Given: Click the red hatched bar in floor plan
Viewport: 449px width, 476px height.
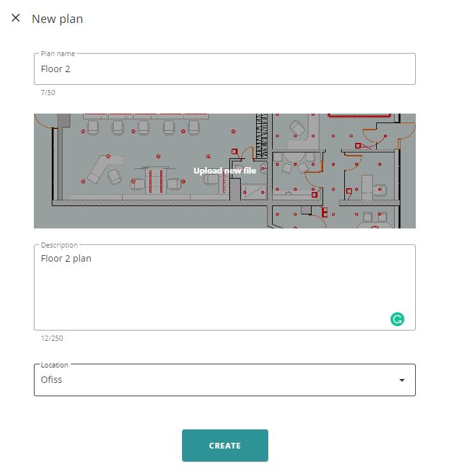Looking at the screenshot, I should pyautogui.click(x=359, y=115).
